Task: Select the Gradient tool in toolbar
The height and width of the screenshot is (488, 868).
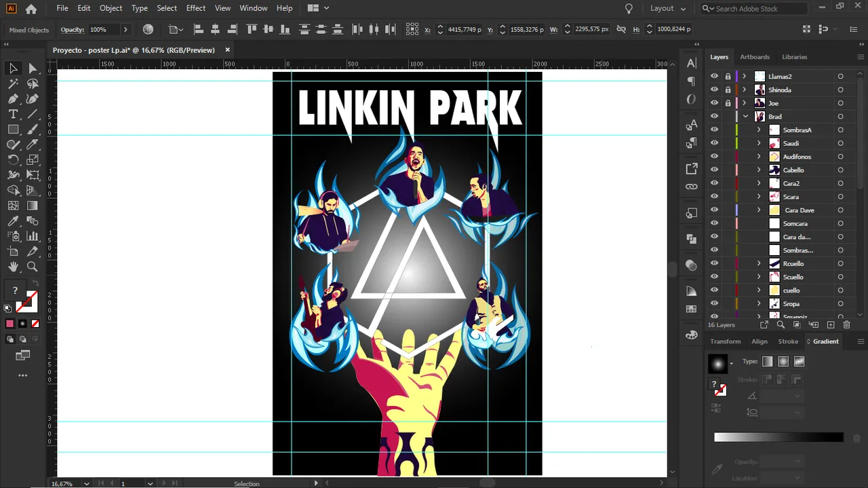Action: pos(33,206)
